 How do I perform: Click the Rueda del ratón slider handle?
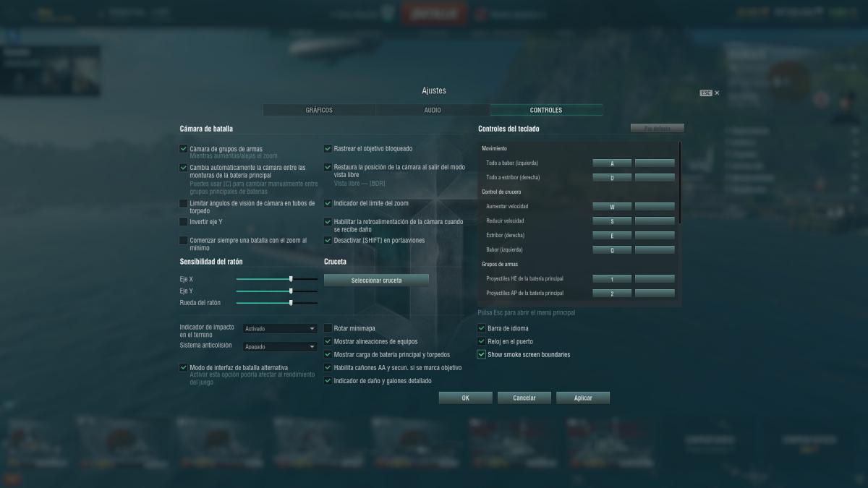pos(291,303)
